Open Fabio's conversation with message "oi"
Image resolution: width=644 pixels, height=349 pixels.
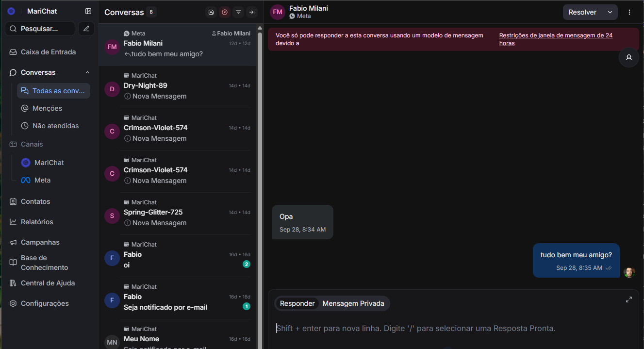[x=178, y=256]
